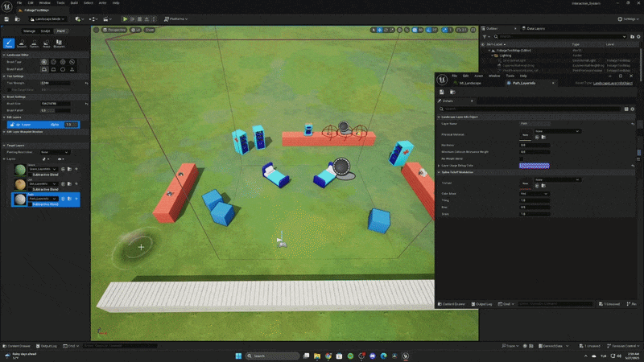Select the Flatten tool icon
The image size is (644, 362).
[34, 43]
